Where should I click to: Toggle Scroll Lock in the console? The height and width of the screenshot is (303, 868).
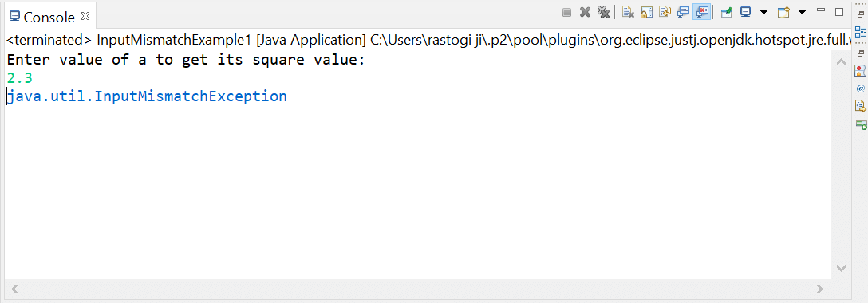click(x=646, y=12)
